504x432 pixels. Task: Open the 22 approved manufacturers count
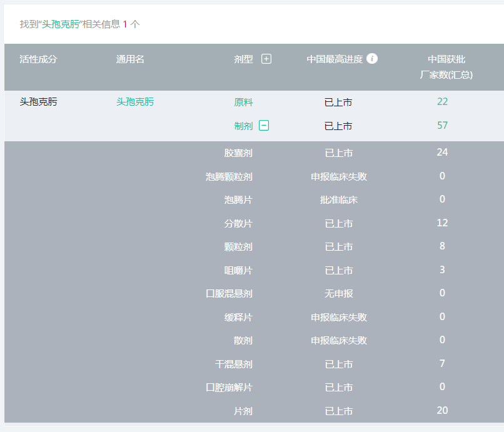[442, 101]
